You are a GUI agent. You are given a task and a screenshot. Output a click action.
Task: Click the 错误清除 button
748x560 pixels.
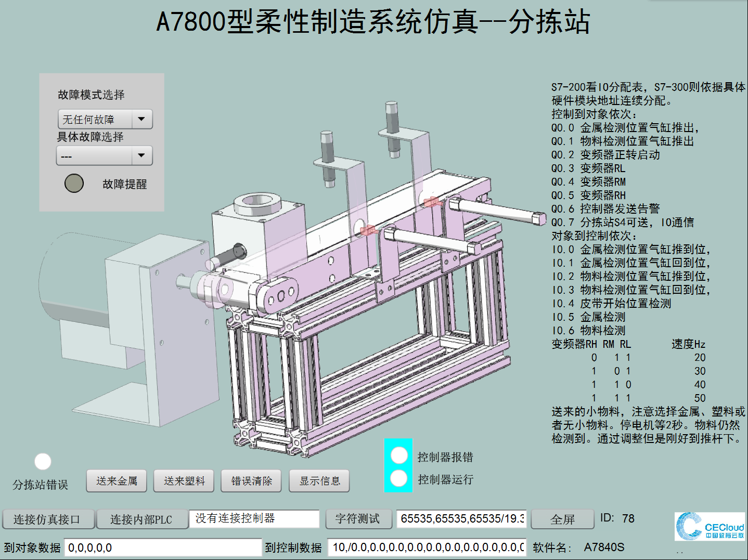251,481
